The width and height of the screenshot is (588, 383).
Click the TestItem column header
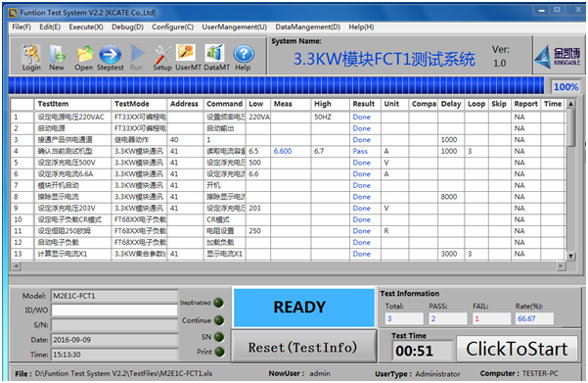72,104
